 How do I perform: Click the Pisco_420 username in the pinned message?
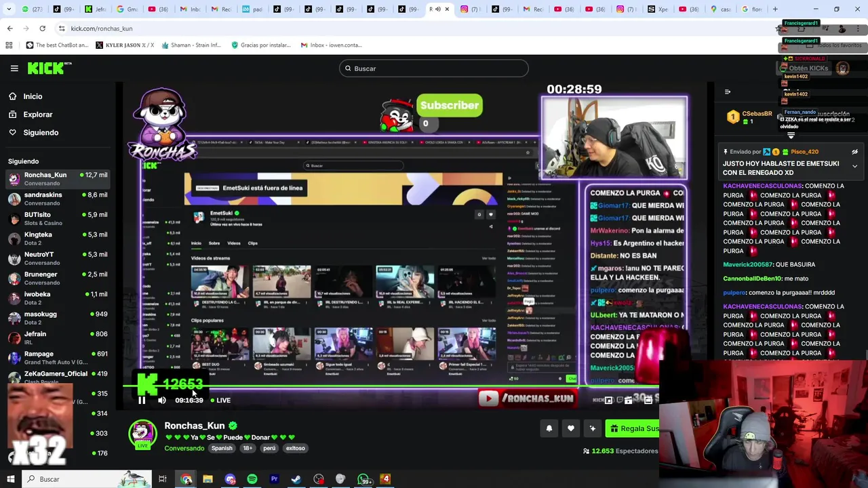pyautogui.click(x=804, y=152)
